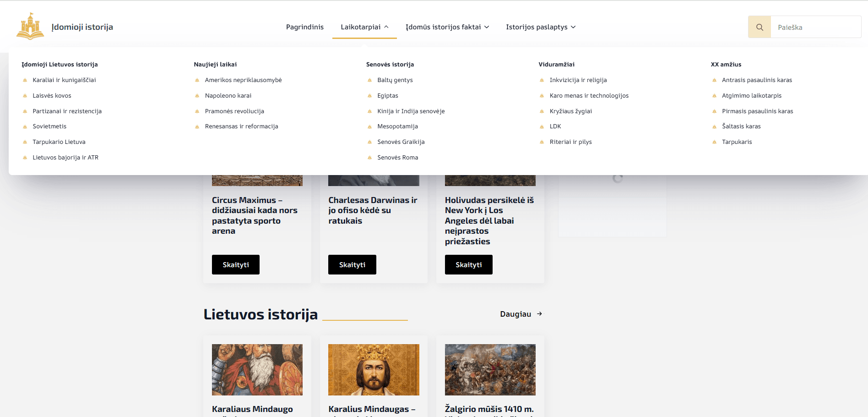
Task: Click the crown icon beside Šaltasis karas
Action: [714, 126]
